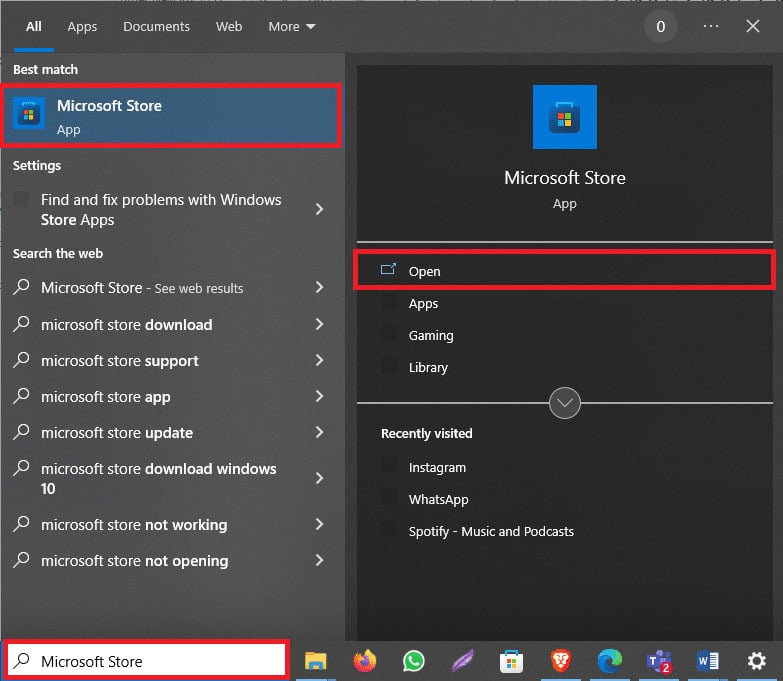The image size is (783, 681).
Task: Click the search box containing Microsoft Store
Action: pos(146,661)
